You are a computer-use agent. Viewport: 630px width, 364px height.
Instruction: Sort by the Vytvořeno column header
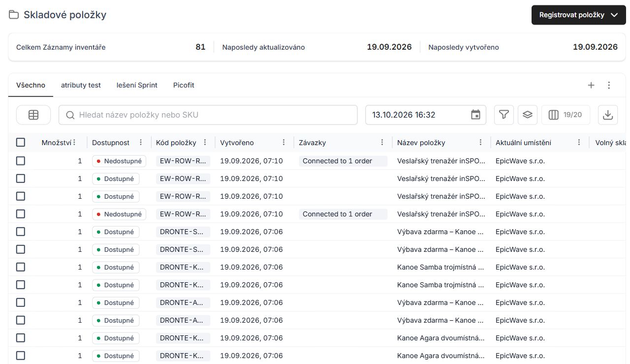237,143
